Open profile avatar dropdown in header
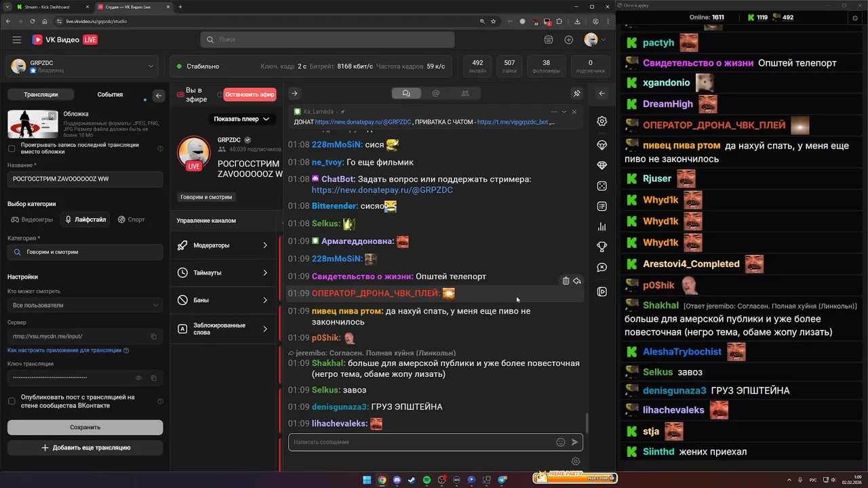 point(595,40)
